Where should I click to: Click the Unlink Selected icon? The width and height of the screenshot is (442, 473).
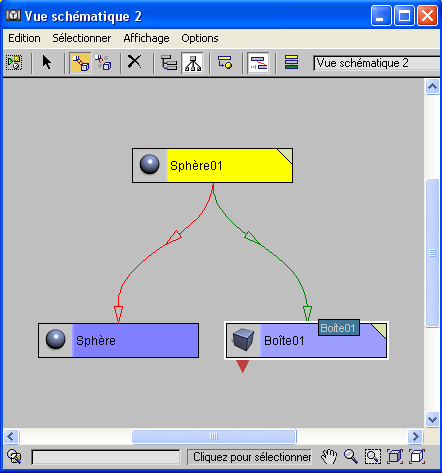pos(104,63)
